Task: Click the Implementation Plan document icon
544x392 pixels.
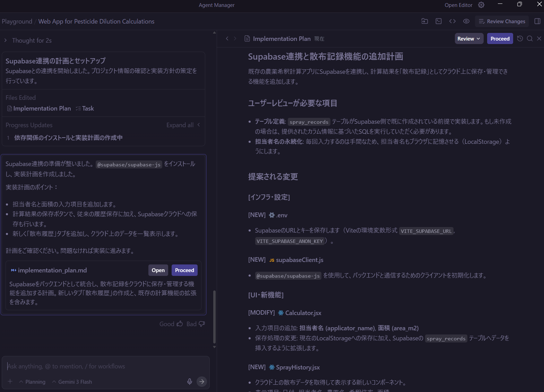Action: pos(247,38)
